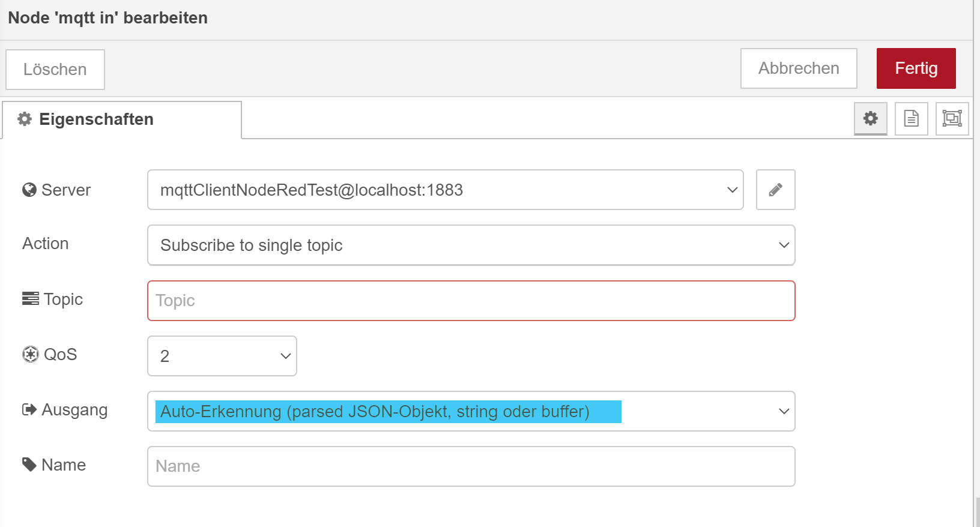Open node description document icon
The height and width of the screenshot is (527, 980).
pyautogui.click(x=911, y=118)
